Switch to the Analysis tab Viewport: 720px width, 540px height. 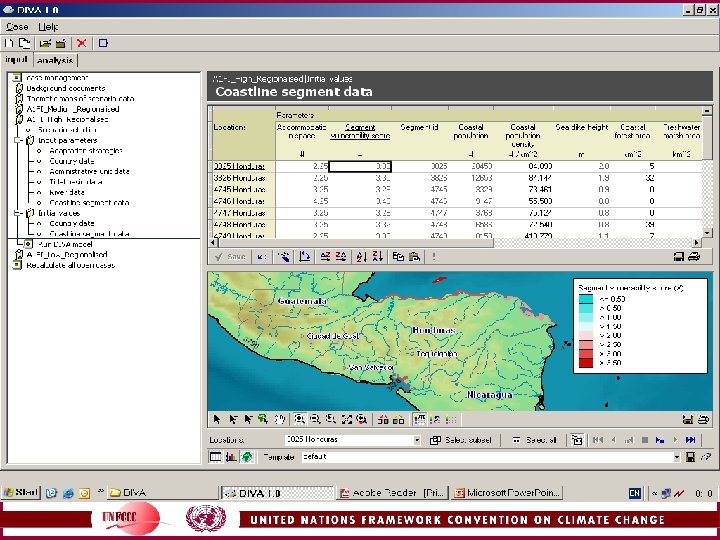(55, 60)
